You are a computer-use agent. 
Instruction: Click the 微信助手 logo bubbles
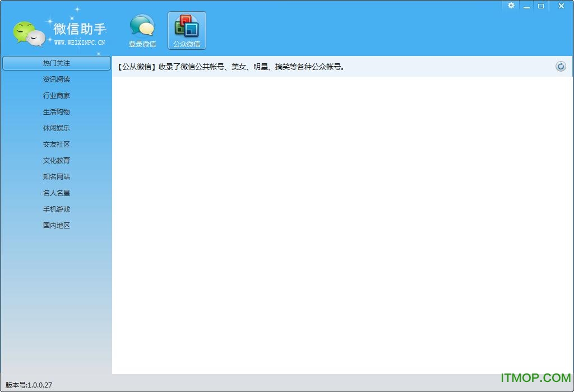pyautogui.click(x=29, y=34)
